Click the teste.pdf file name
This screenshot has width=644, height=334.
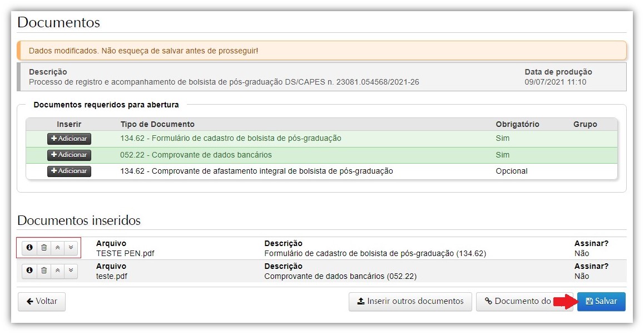pos(112,276)
